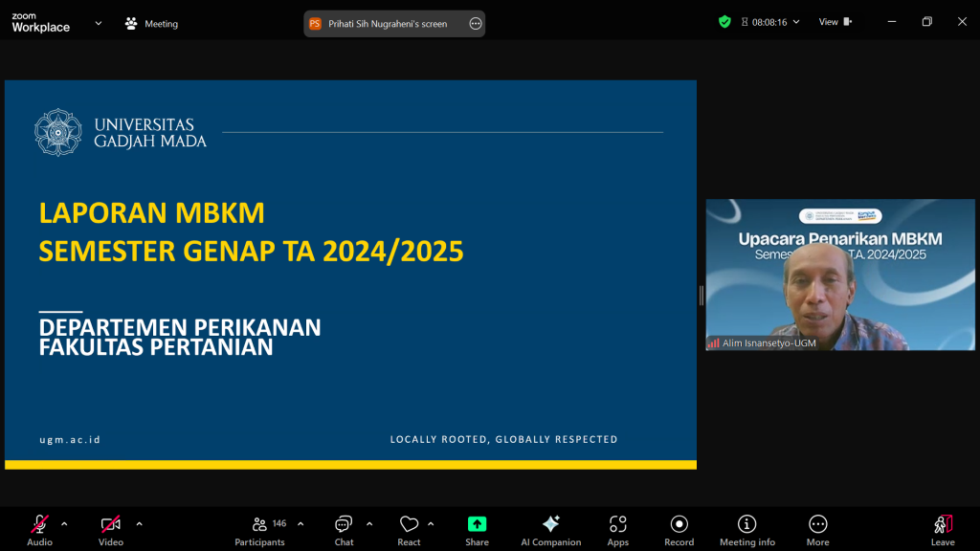Image resolution: width=980 pixels, height=551 pixels.
Task: Click the Zoom Workplace logo
Action: (40, 23)
